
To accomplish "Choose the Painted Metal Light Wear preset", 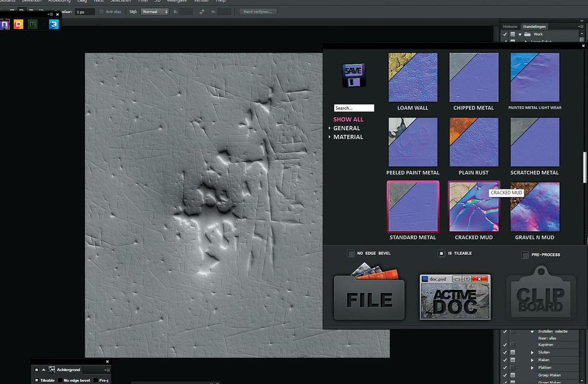I will coord(535,77).
